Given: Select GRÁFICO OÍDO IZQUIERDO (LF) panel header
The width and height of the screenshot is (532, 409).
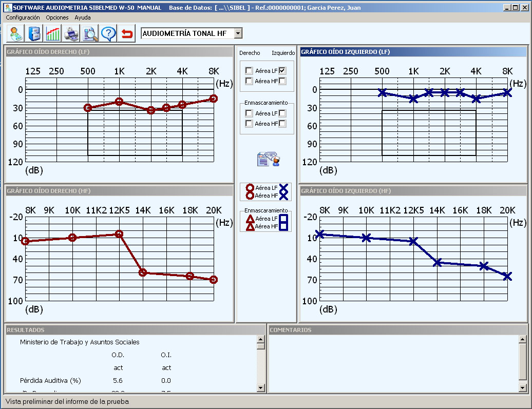Looking at the screenshot, I should point(413,52).
